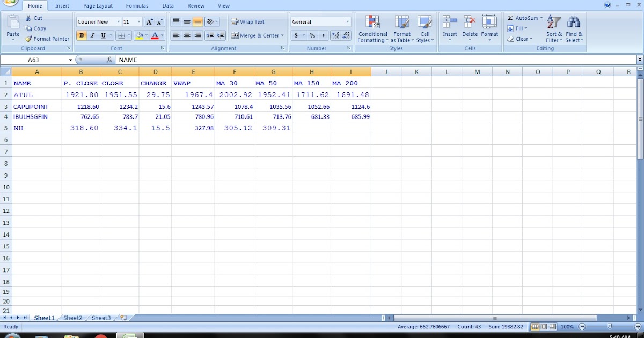Open Sheet3 worksheet tab
644x338 pixels.
pyautogui.click(x=101, y=318)
